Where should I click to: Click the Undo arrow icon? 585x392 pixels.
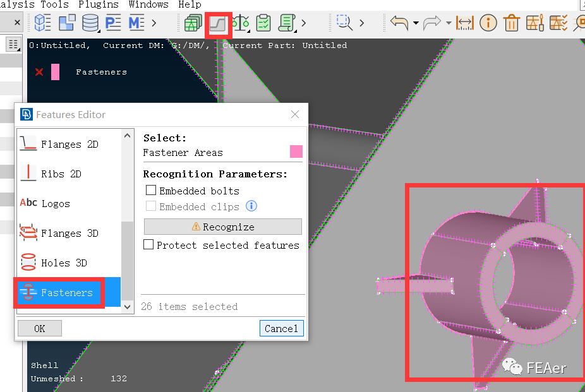pyautogui.click(x=399, y=23)
